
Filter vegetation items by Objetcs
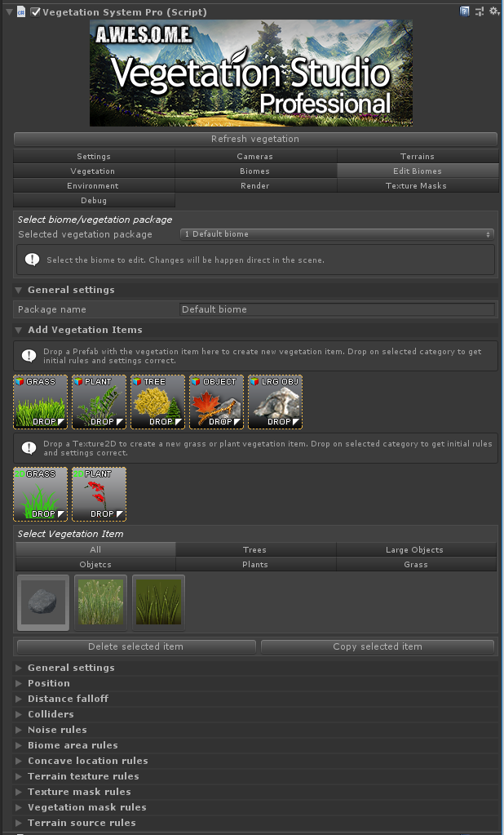[x=95, y=565]
